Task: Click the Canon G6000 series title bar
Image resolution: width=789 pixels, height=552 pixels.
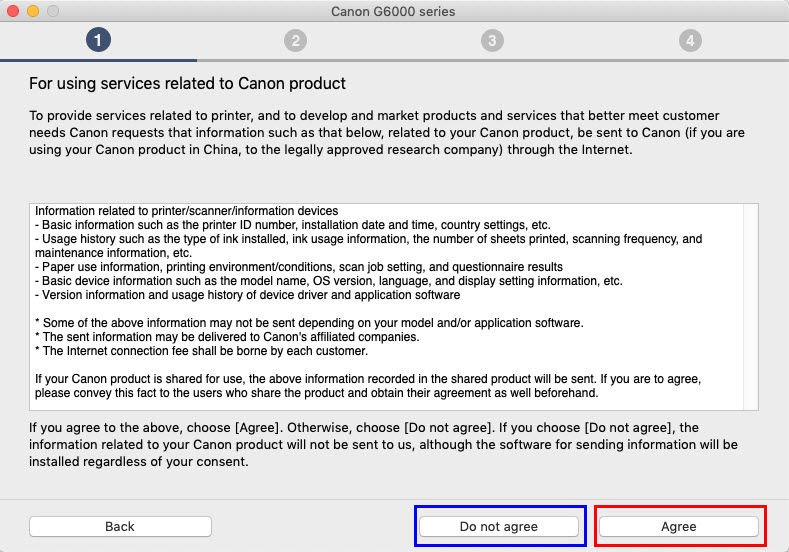Action: coord(393,11)
